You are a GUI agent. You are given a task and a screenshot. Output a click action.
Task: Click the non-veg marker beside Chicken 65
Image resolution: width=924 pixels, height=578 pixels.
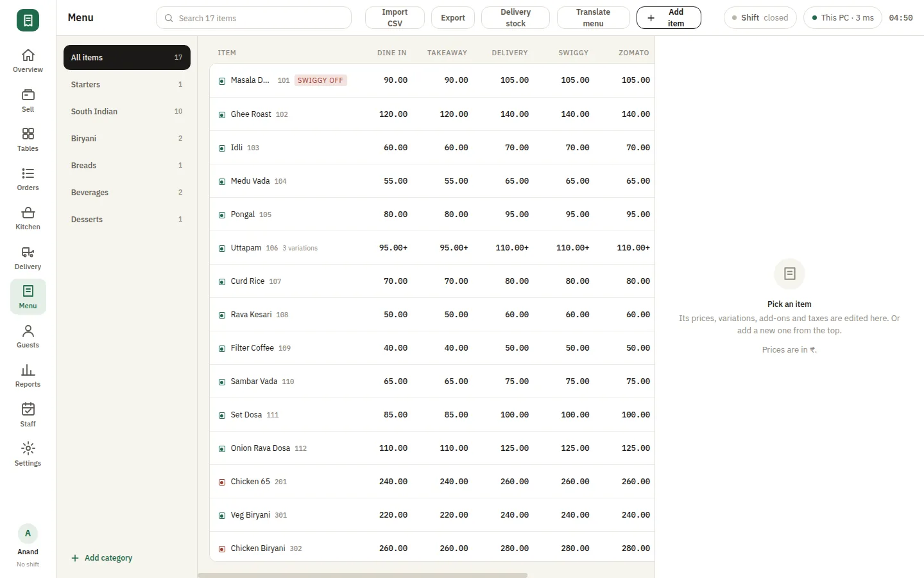222,482
